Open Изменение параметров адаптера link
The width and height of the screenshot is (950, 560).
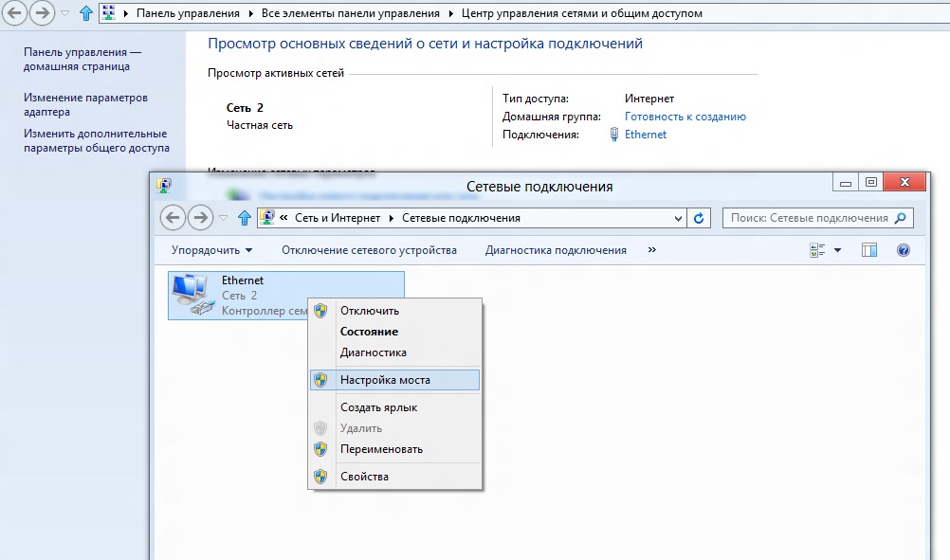85,105
